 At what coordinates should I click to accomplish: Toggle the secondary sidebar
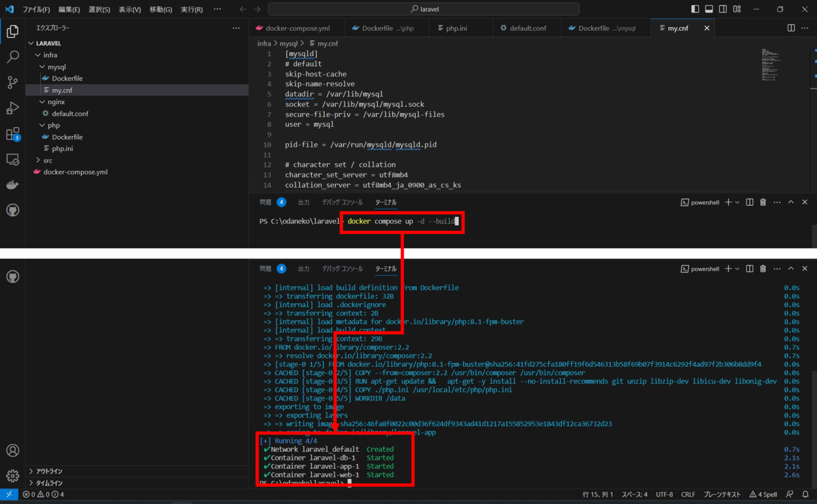click(722, 9)
